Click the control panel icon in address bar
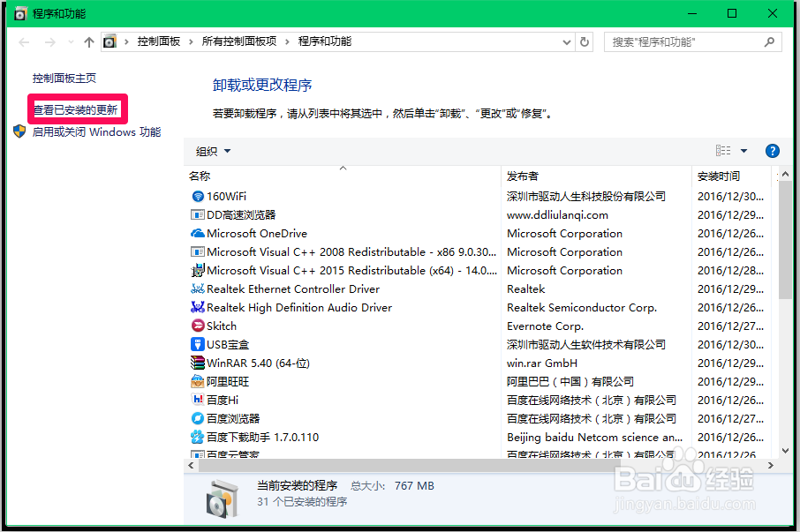 pos(109,41)
